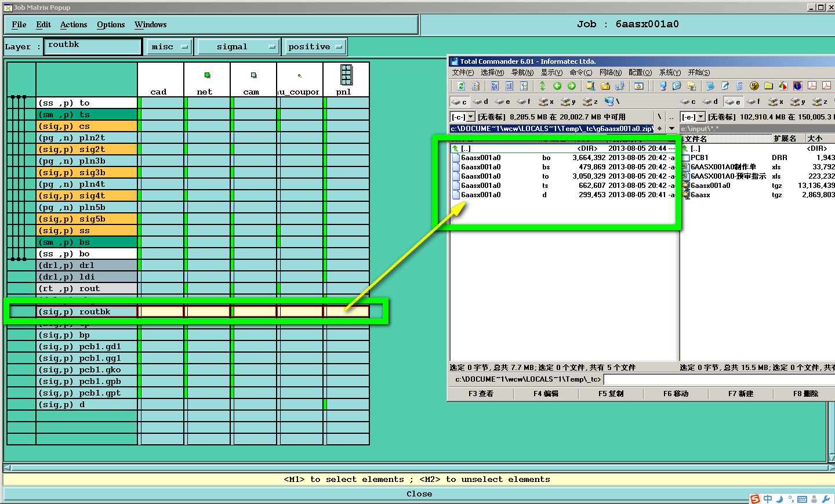Click the second toolbar icon beside refresh

475,86
